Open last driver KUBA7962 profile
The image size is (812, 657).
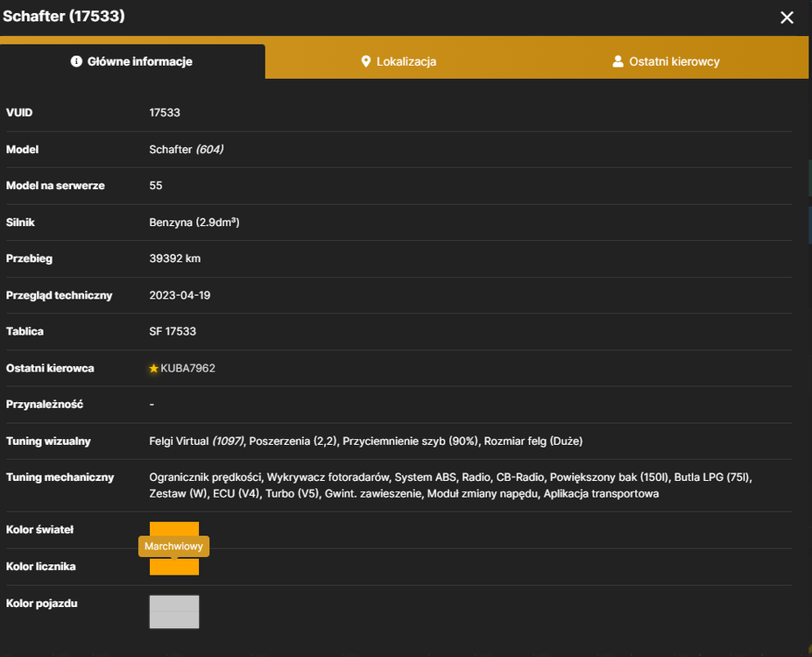(x=187, y=368)
